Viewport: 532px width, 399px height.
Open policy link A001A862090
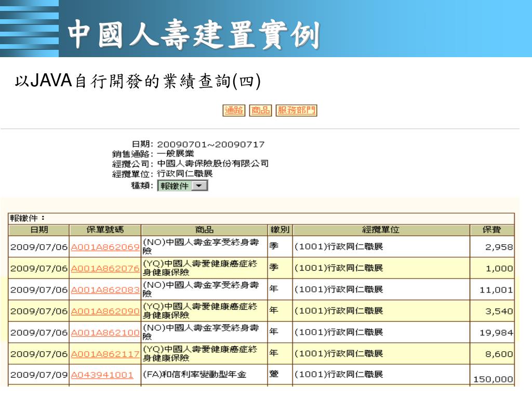tap(105, 311)
